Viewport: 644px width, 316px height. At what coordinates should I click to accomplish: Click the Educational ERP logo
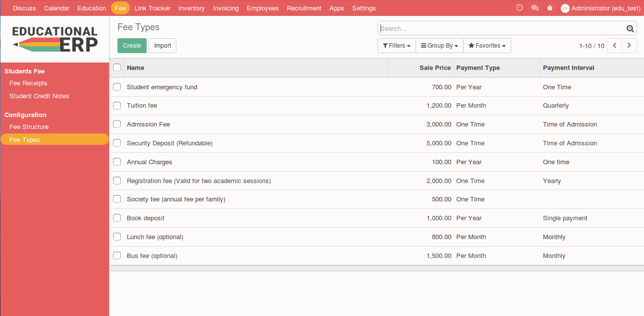pos(54,39)
